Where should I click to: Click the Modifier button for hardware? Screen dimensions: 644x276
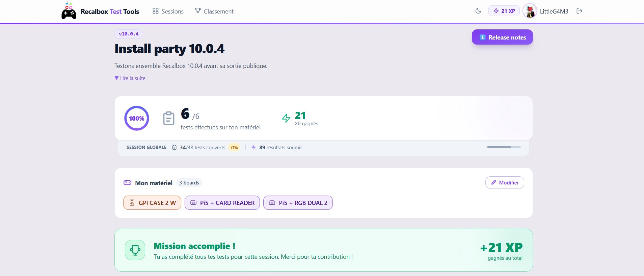click(505, 182)
